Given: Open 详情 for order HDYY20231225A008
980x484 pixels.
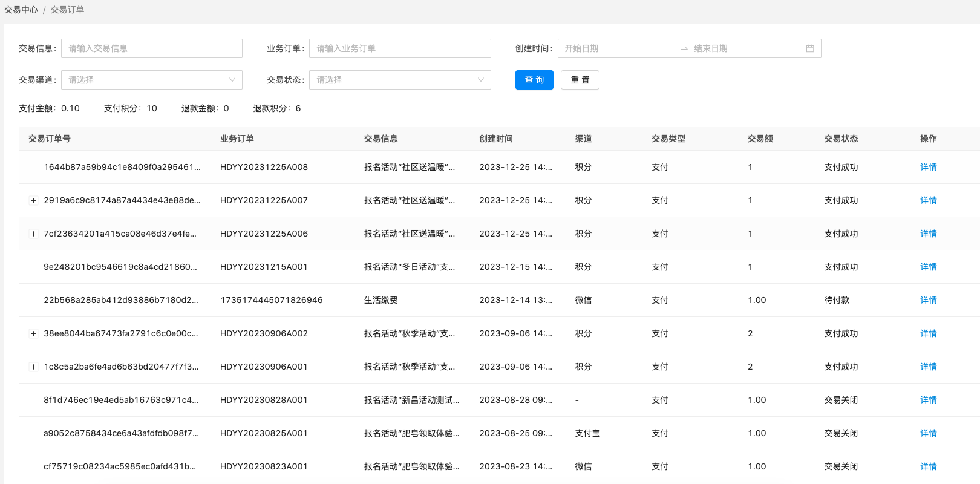Looking at the screenshot, I should tap(928, 167).
